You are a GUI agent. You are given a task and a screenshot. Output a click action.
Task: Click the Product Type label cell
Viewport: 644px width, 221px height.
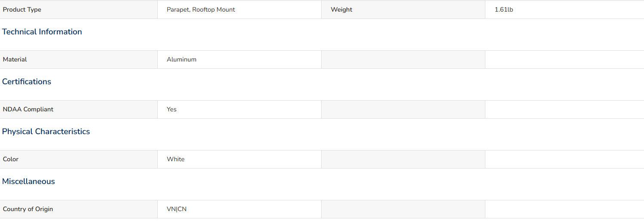coord(79,9)
